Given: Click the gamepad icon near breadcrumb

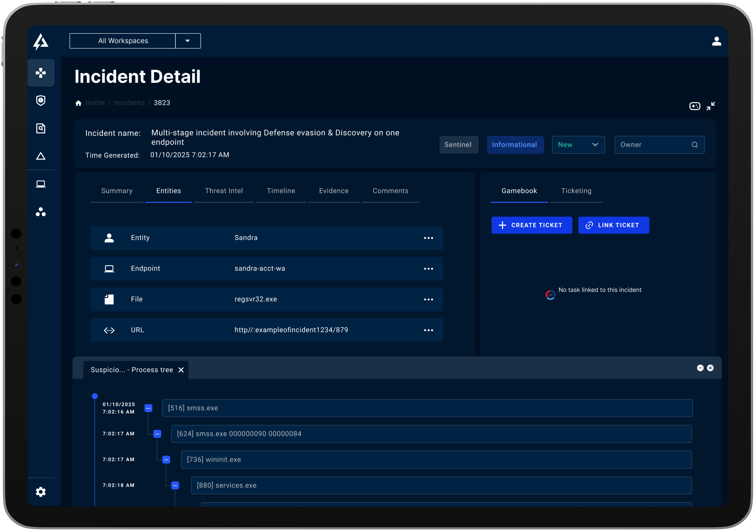Looking at the screenshot, I should click(x=695, y=106).
